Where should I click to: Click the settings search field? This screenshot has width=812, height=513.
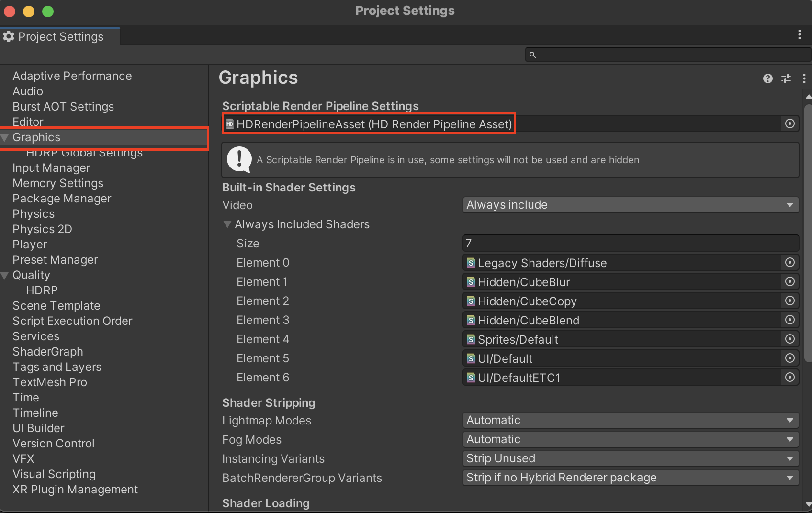(670, 55)
